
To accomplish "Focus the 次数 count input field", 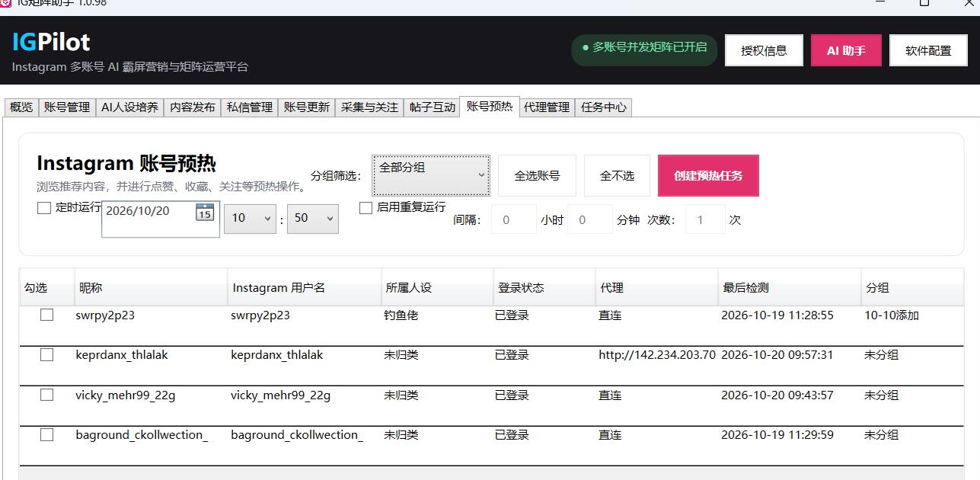I will click(705, 219).
